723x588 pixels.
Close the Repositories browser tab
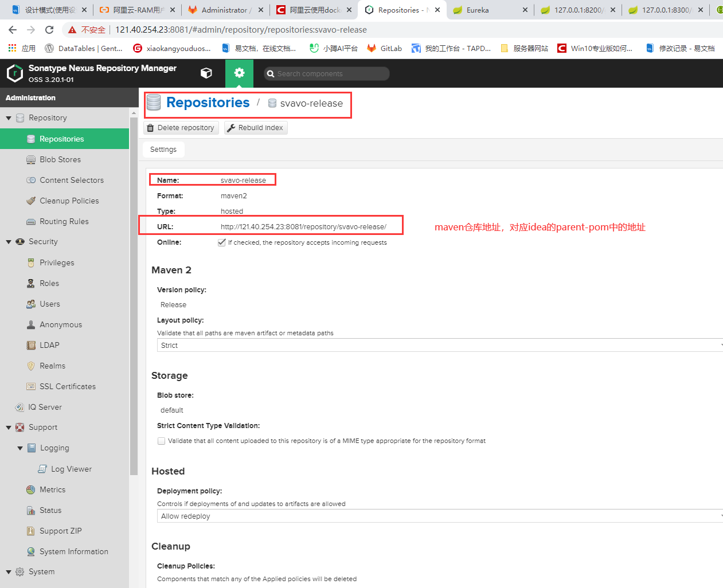point(437,10)
